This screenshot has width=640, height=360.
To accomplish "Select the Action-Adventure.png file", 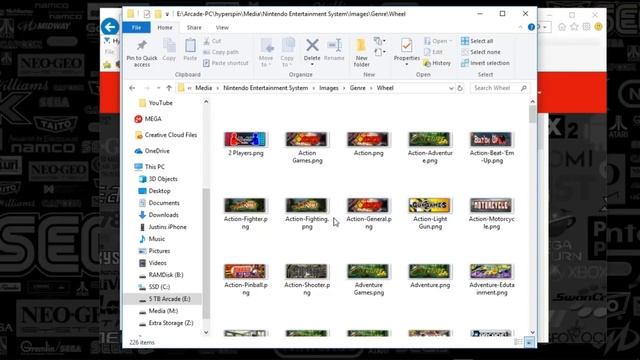I will pyautogui.click(x=430, y=148).
